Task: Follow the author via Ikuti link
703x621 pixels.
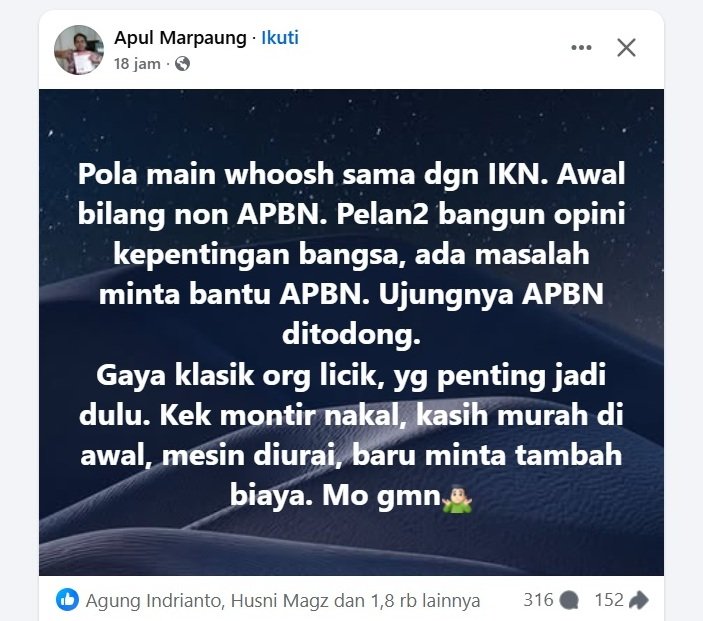Action: [x=280, y=38]
